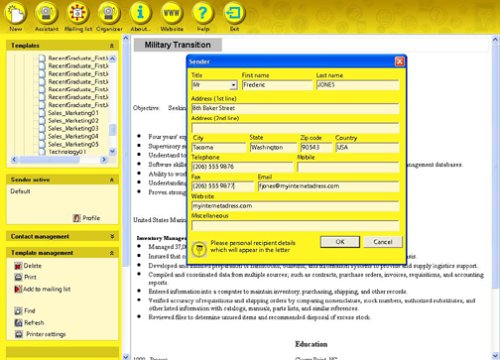Click the Military Transition document heading
The image size is (500, 360).
177,45
